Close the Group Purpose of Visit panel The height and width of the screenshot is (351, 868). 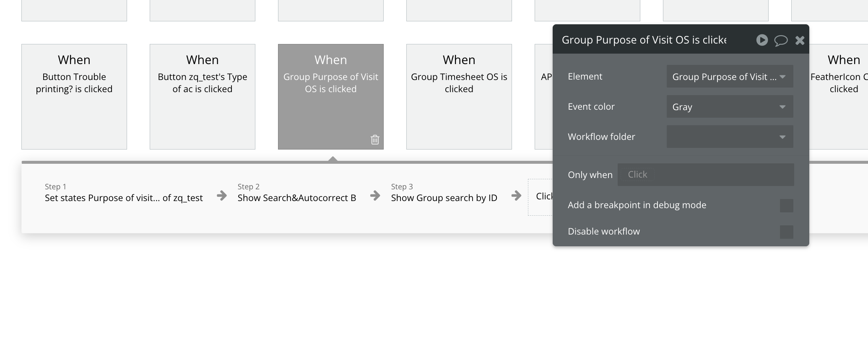point(800,40)
